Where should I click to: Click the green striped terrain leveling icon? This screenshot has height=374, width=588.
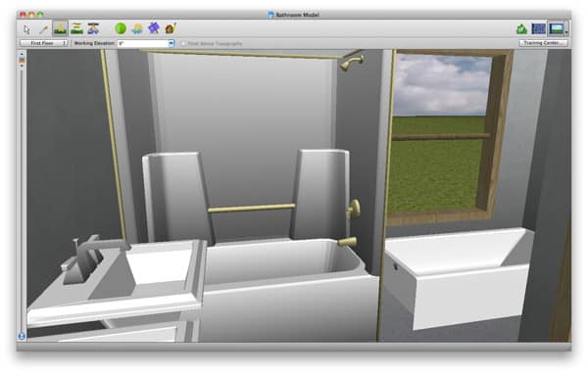tap(76, 28)
